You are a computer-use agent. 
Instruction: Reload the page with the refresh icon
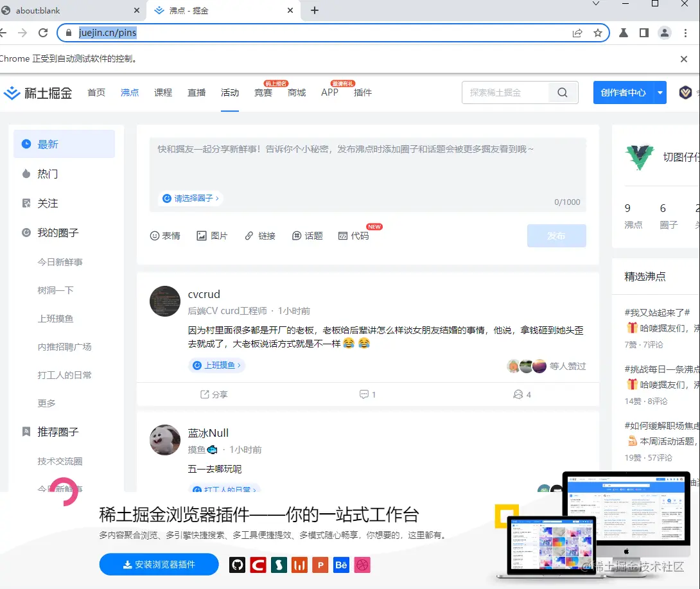tap(43, 33)
